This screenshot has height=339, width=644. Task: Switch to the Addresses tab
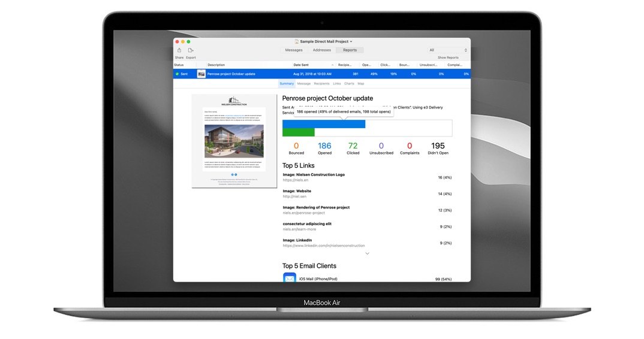[x=322, y=50]
